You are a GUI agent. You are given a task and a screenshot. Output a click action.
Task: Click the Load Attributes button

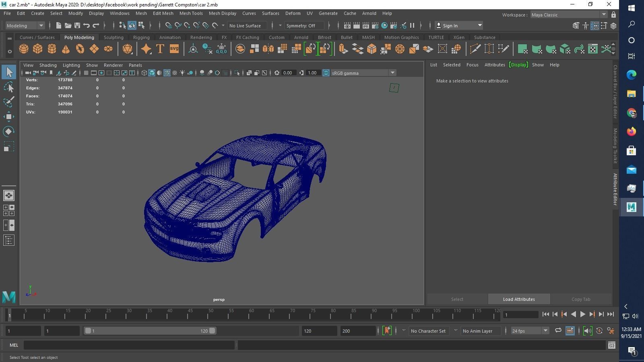519,299
